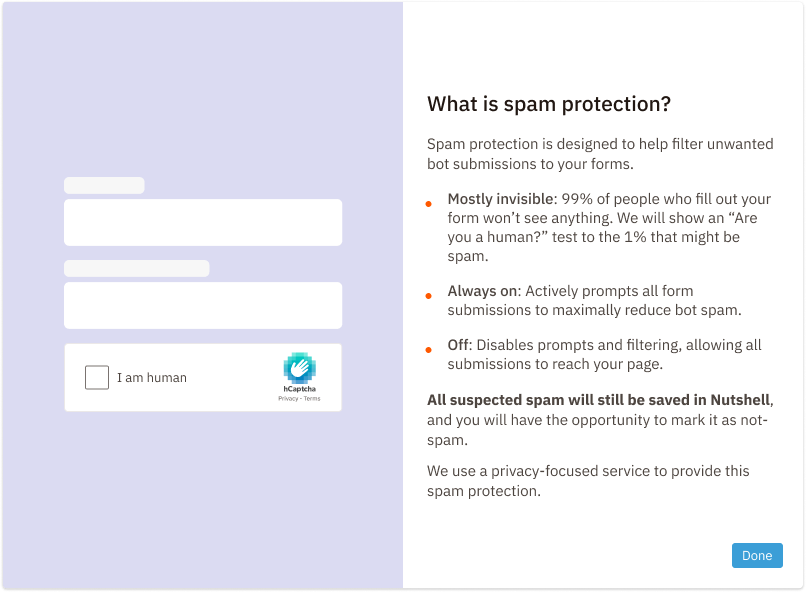Image resolution: width=806 pixels, height=593 pixels.
Task: Click the orange bullet next to Off
Action: click(x=428, y=350)
